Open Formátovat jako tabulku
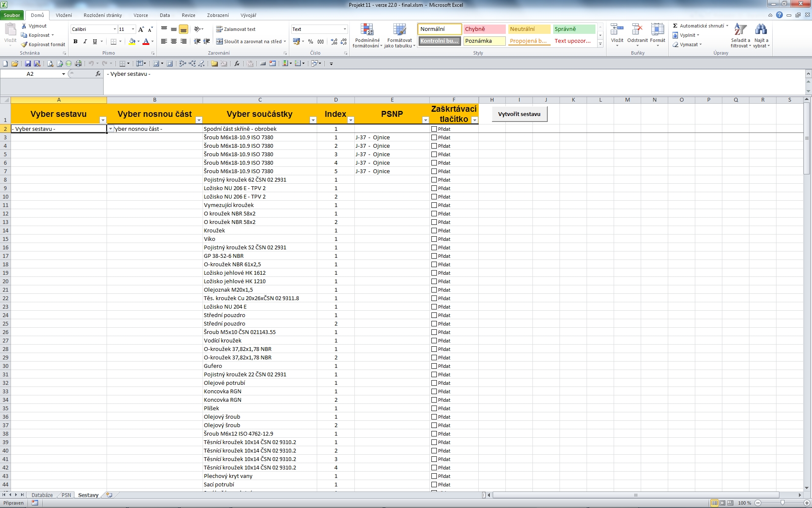This screenshot has height=508, width=812. point(399,36)
